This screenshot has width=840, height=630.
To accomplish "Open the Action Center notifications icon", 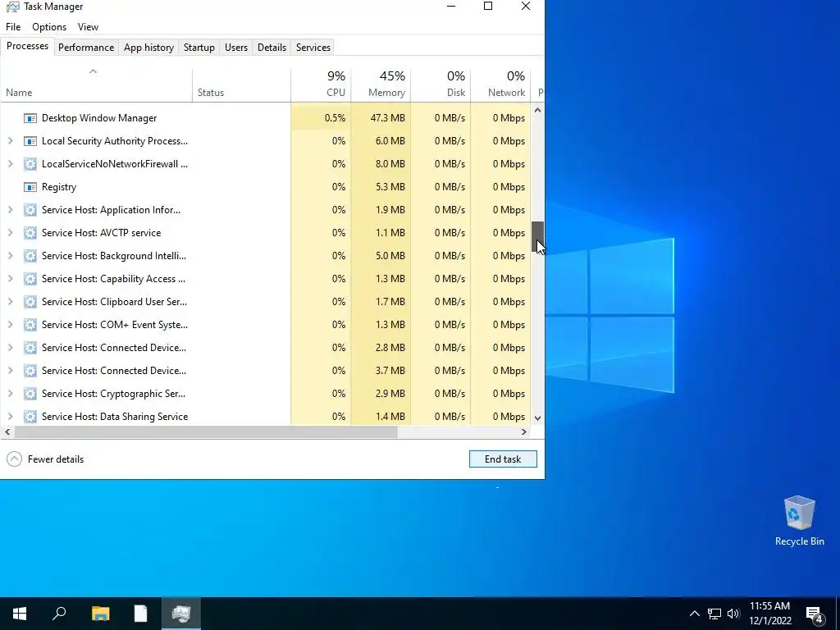I will [x=815, y=614].
